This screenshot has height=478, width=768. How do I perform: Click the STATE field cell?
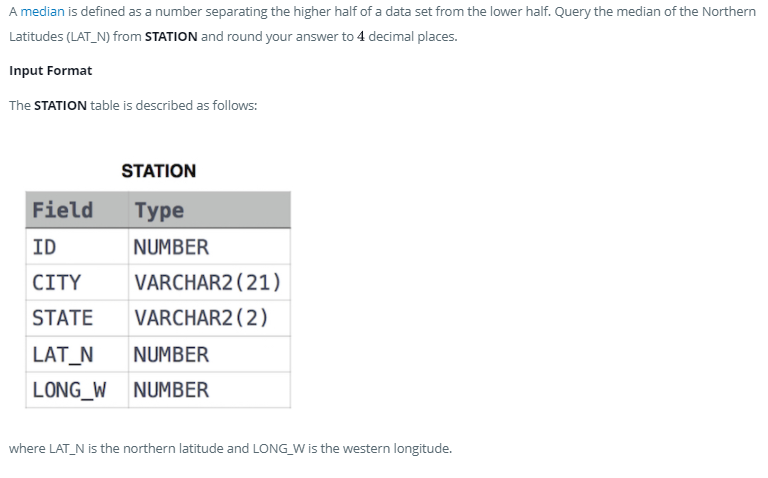click(62, 319)
